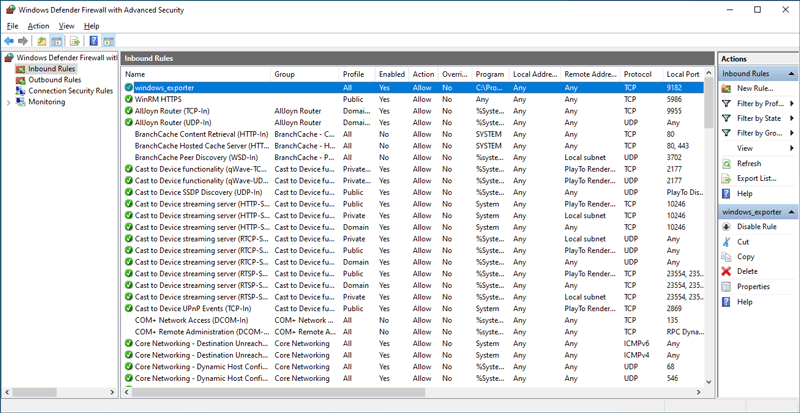Click Disable Rule for windows_exporter

pyautogui.click(x=757, y=227)
